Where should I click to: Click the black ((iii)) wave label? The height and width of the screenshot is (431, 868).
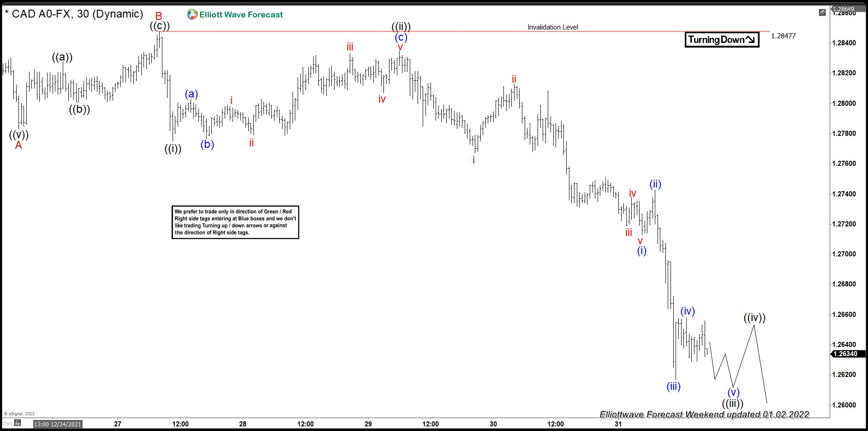[733, 403]
